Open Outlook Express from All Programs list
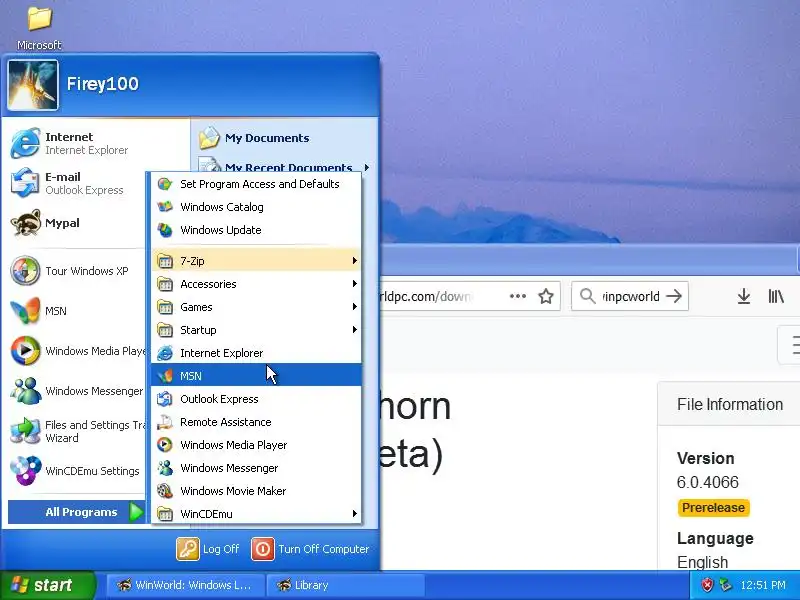Viewport: 800px width, 600px height. pyautogui.click(x=256, y=399)
